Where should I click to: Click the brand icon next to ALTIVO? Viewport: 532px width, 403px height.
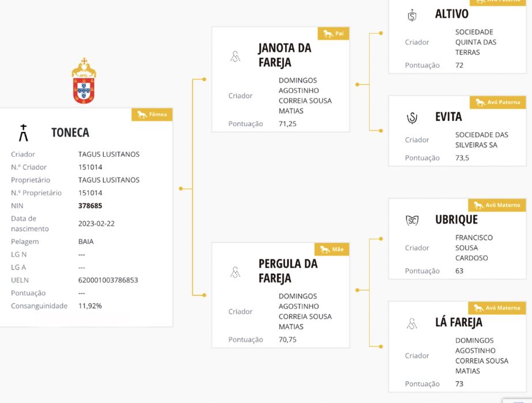[411, 16]
